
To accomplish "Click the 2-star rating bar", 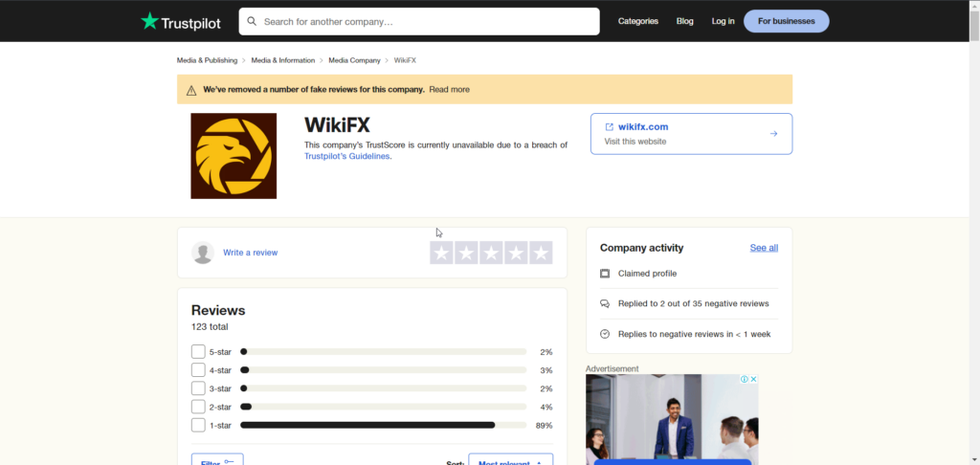I will click(x=383, y=407).
